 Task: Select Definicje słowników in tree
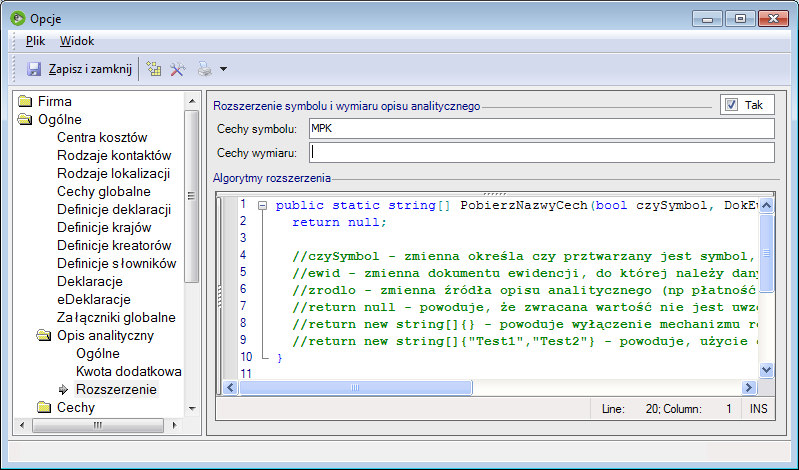(x=117, y=264)
